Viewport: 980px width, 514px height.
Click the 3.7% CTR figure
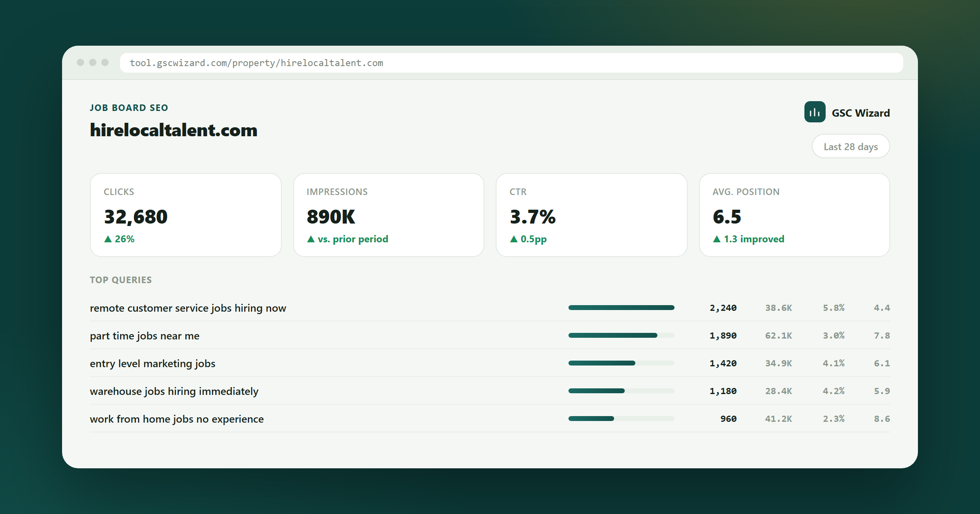(x=532, y=217)
